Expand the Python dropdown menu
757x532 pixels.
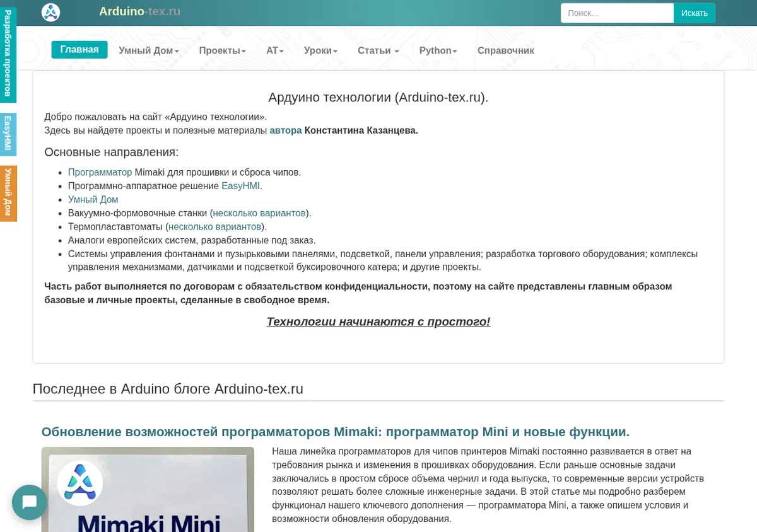click(438, 50)
